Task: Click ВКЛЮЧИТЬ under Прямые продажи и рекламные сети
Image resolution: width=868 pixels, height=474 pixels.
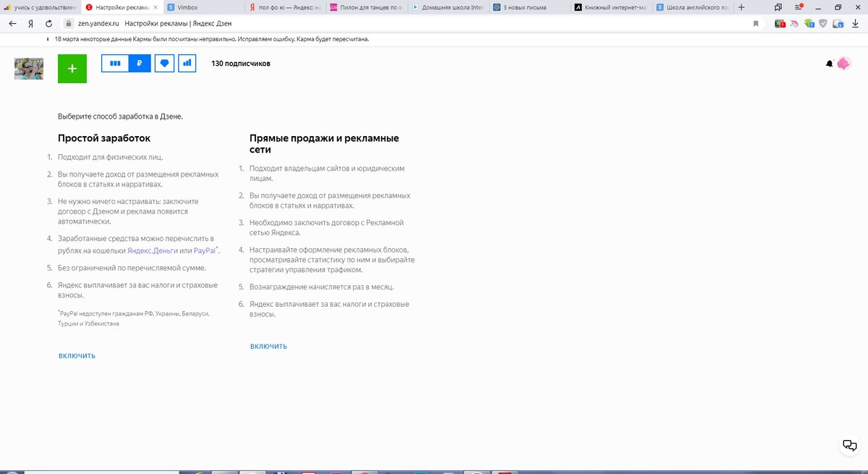Action: [268, 346]
